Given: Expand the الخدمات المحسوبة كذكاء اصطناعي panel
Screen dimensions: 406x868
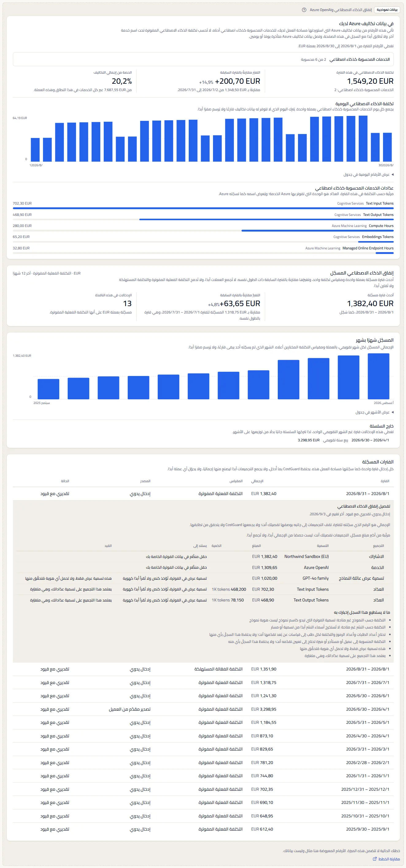Looking at the screenshot, I should click(x=203, y=59).
